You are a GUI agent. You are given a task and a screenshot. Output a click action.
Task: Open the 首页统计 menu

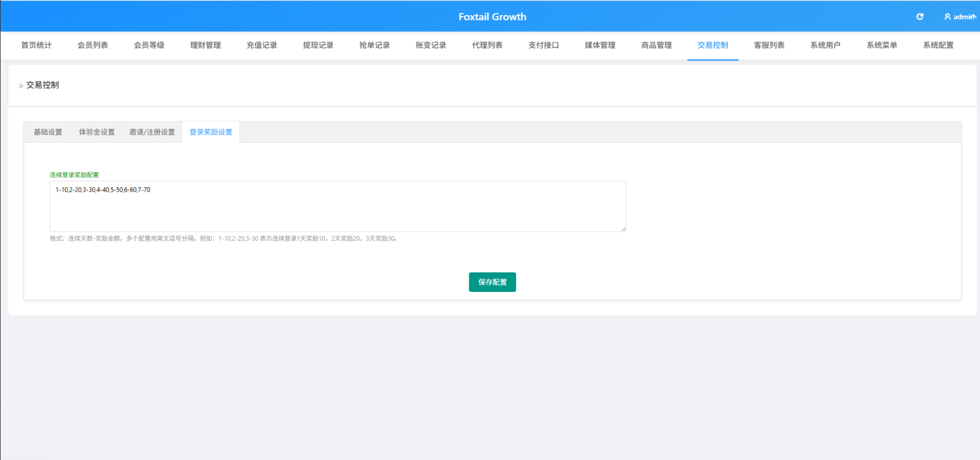[x=36, y=45]
